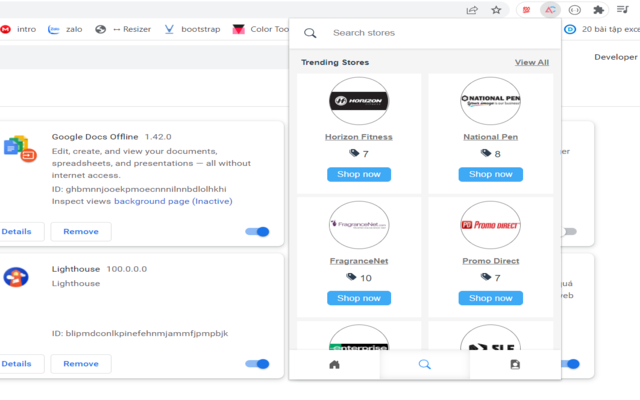Viewport: 640px width, 400px height.
Task: Click the Trending Stores heading
Action: (335, 62)
